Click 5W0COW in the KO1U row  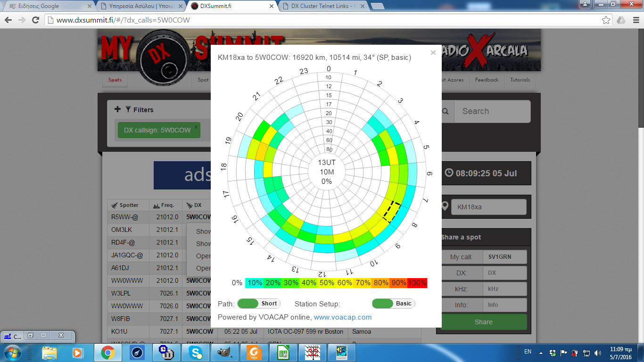(x=199, y=331)
